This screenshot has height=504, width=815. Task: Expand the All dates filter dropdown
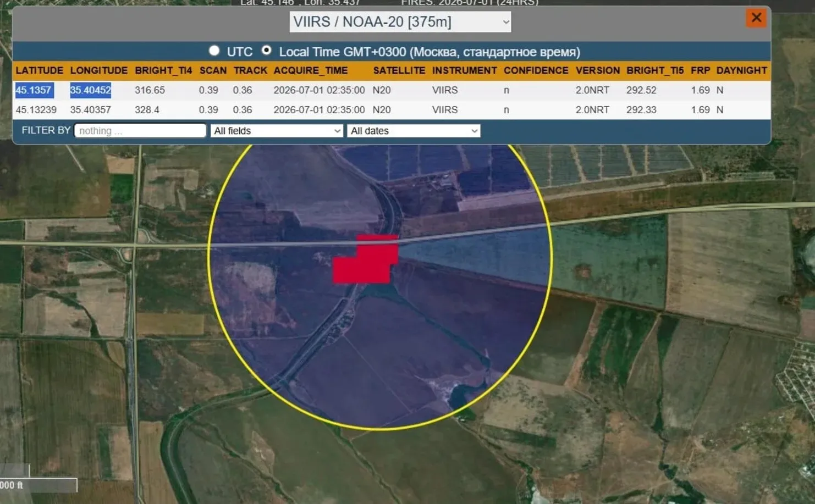(414, 131)
